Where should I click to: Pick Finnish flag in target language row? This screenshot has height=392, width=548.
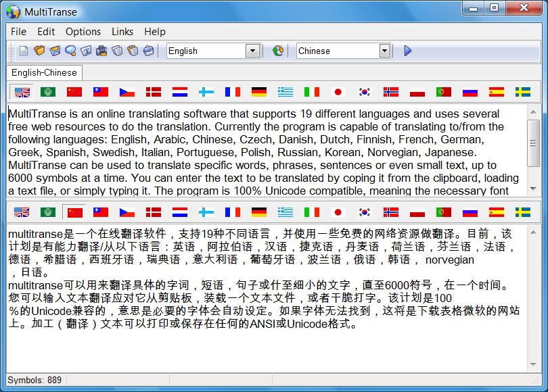point(206,212)
